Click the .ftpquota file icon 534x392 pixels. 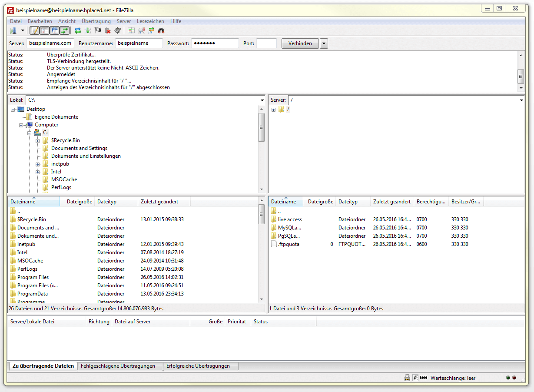tap(274, 244)
